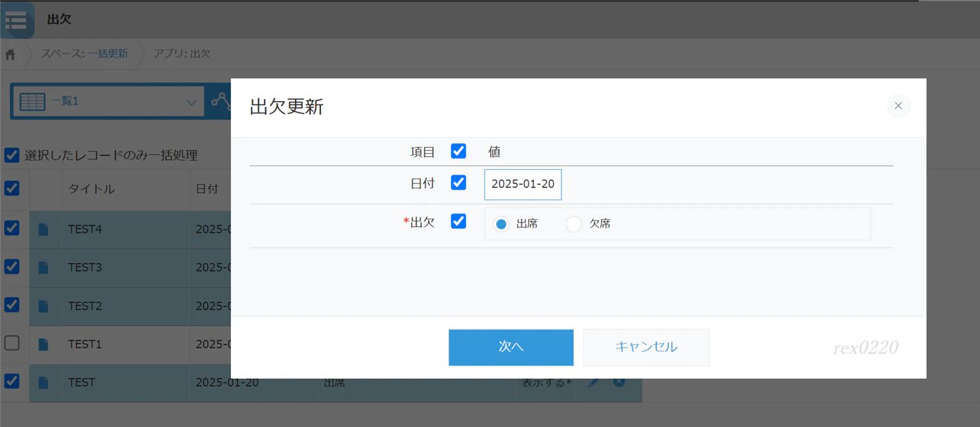
Task: Check the TEST1 row checkbox
Action: pyautogui.click(x=12, y=342)
